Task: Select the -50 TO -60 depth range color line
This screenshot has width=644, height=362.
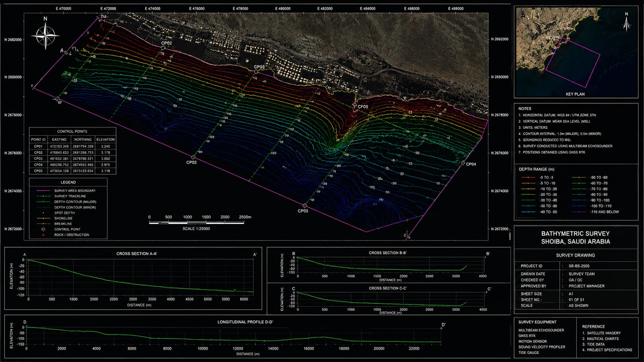Action: (x=579, y=178)
